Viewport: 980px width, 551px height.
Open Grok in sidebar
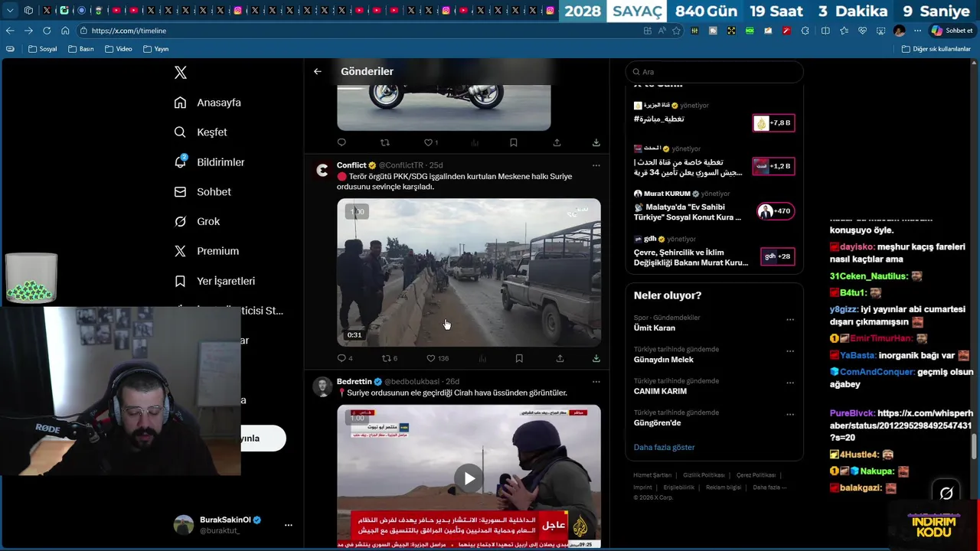(198, 221)
